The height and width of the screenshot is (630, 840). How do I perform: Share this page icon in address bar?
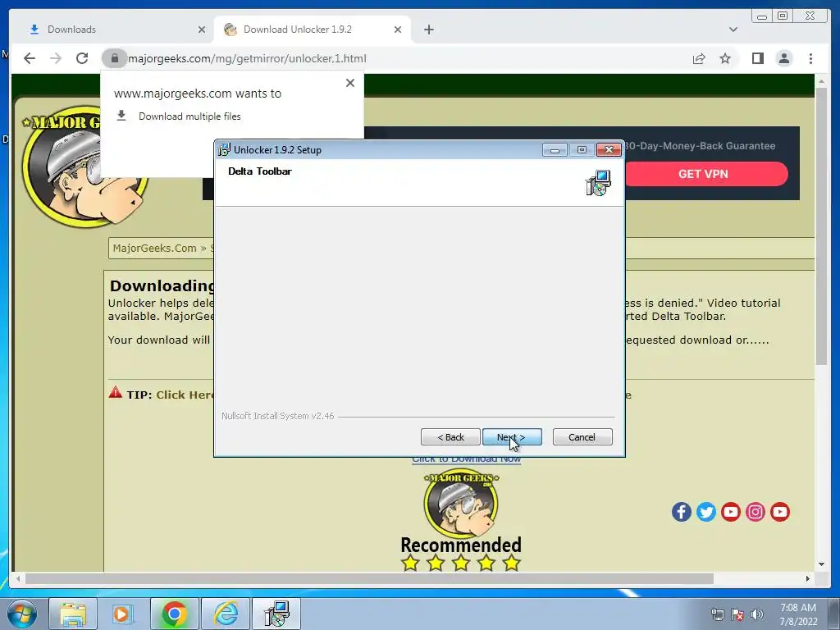699,58
